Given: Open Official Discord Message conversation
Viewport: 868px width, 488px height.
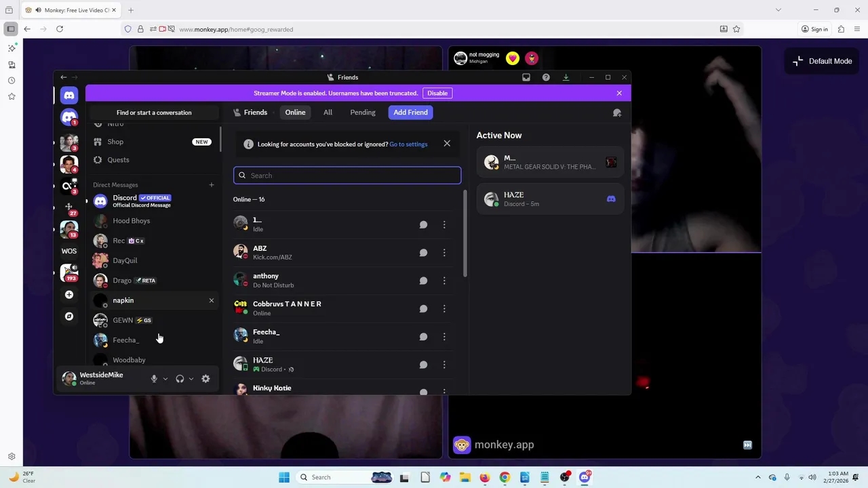Looking at the screenshot, I should pos(153,201).
